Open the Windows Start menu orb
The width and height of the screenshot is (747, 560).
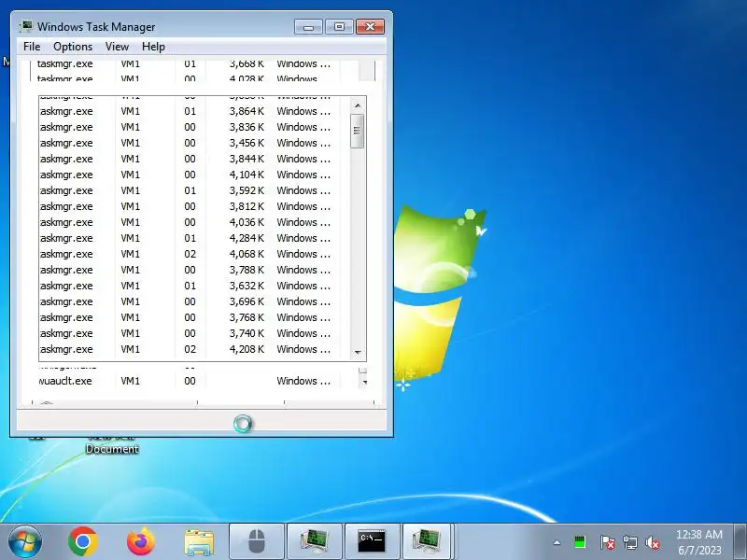tap(25, 541)
